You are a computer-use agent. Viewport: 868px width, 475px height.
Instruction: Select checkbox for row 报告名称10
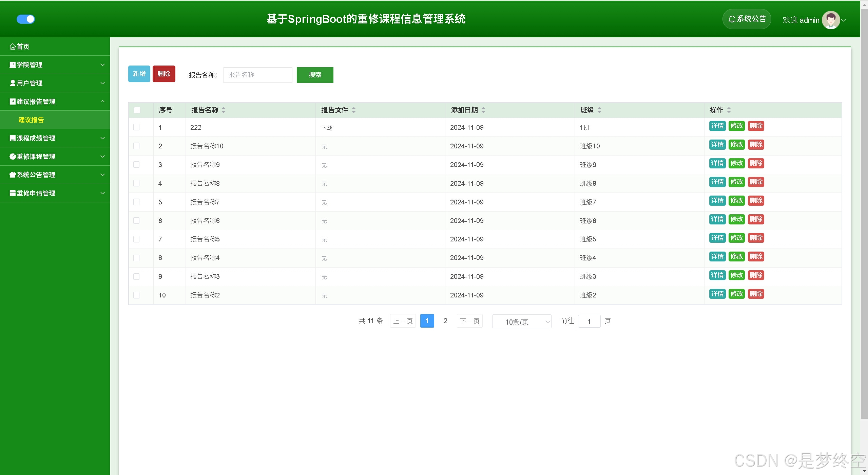coord(136,146)
